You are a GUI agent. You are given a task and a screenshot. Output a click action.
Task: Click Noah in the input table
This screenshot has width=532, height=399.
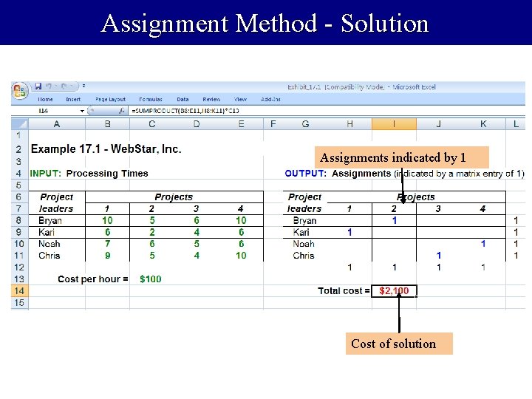(50, 244)
